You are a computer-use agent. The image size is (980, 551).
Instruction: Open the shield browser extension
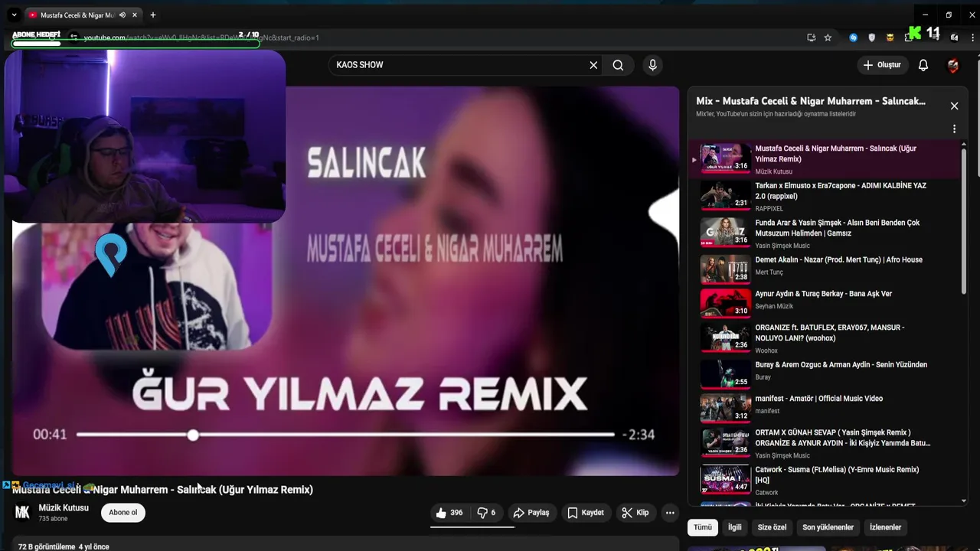point(871,37)
